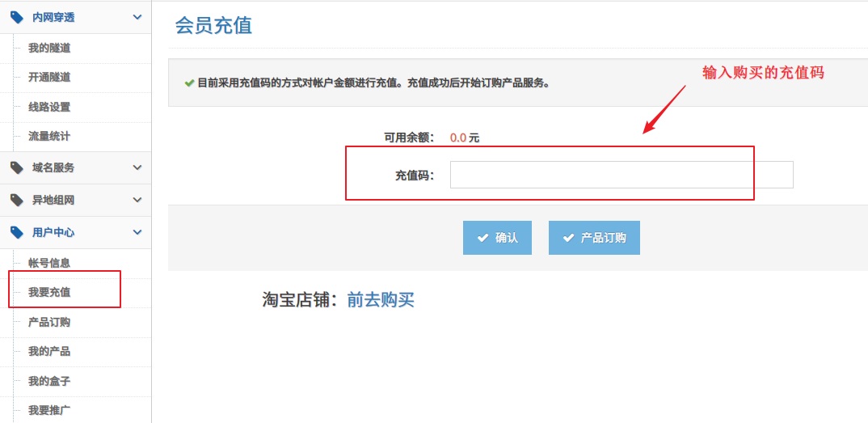Click the tag icon beside 域名服务
The height and width of the screenshot is (423, 868).
(17, 167)
